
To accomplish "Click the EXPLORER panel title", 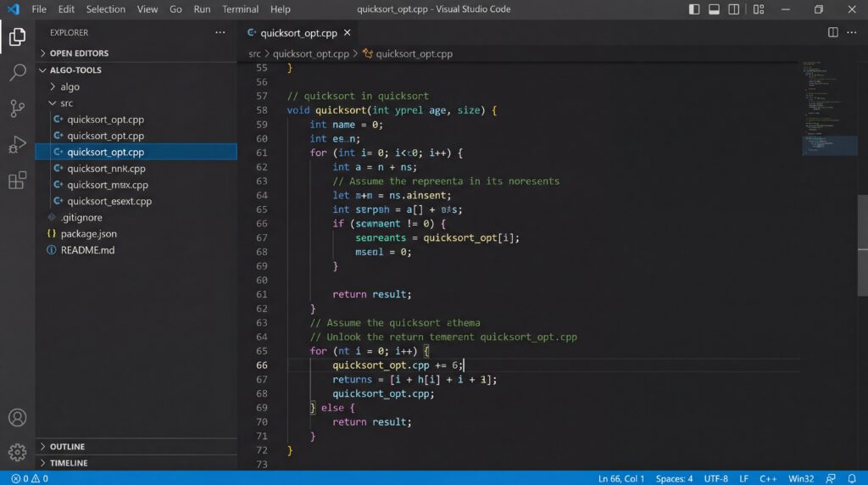I will 69,32.
